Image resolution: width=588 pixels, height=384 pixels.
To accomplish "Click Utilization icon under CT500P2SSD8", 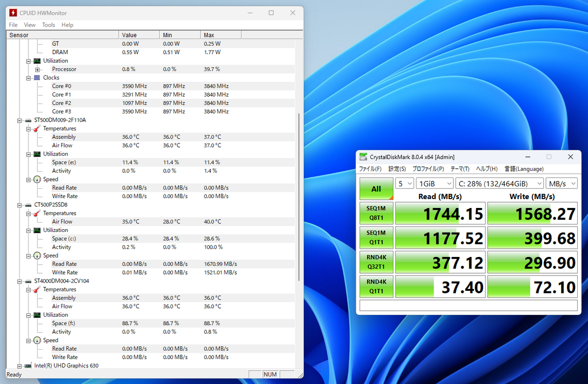I will pyautogui.click(x=37, y=230).
